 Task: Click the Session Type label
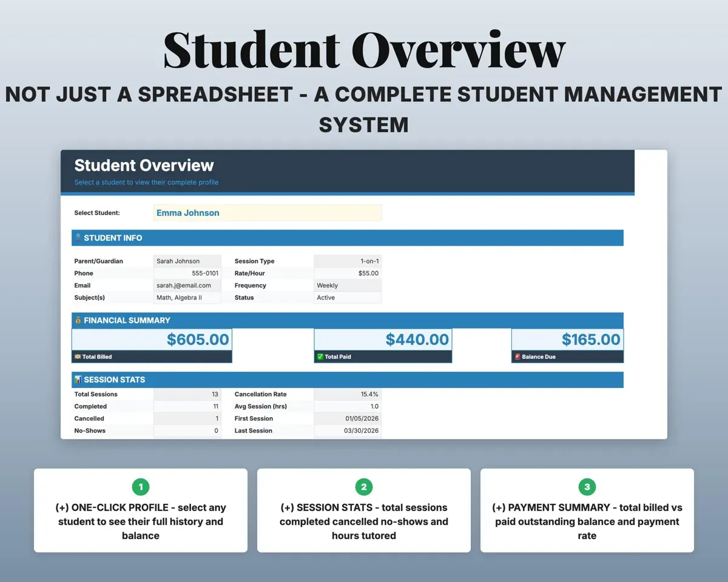(254, 261)
